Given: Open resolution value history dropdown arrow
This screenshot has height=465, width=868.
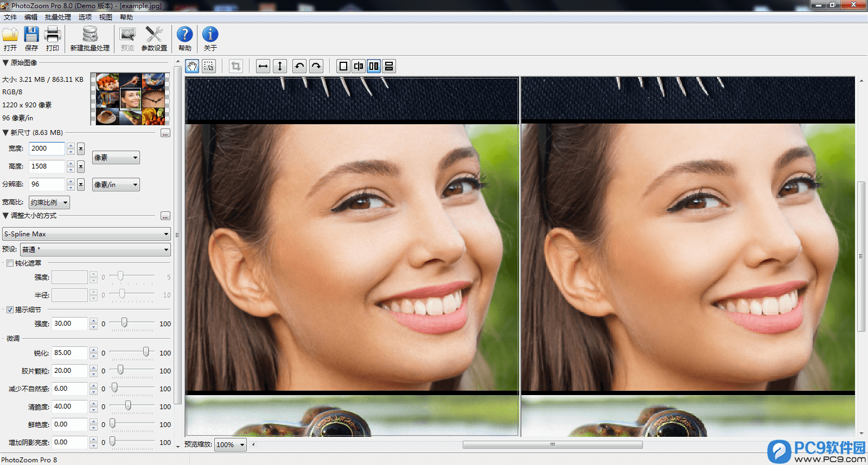Looking at the screenshot, I should click(x=81, y=184).
